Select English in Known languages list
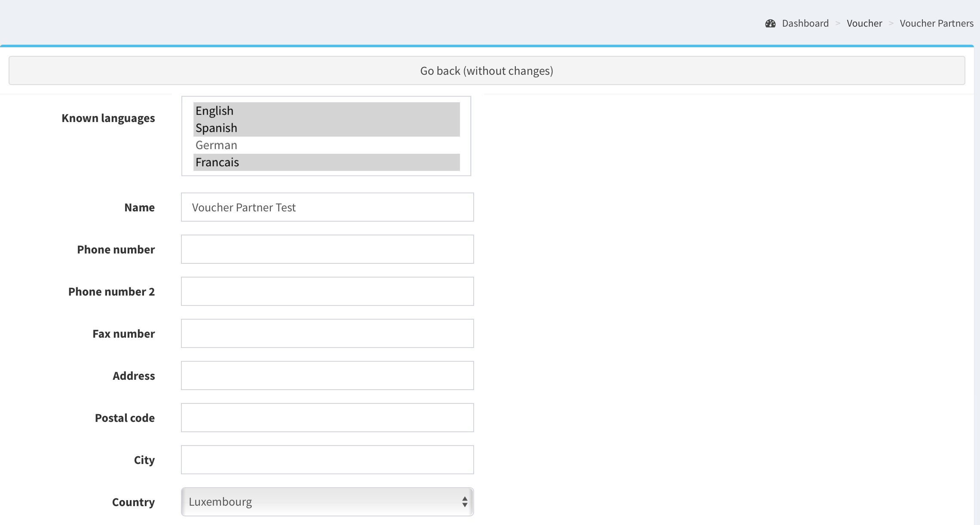The width and height of the screenshot is (980, 525). coord(326,111)
